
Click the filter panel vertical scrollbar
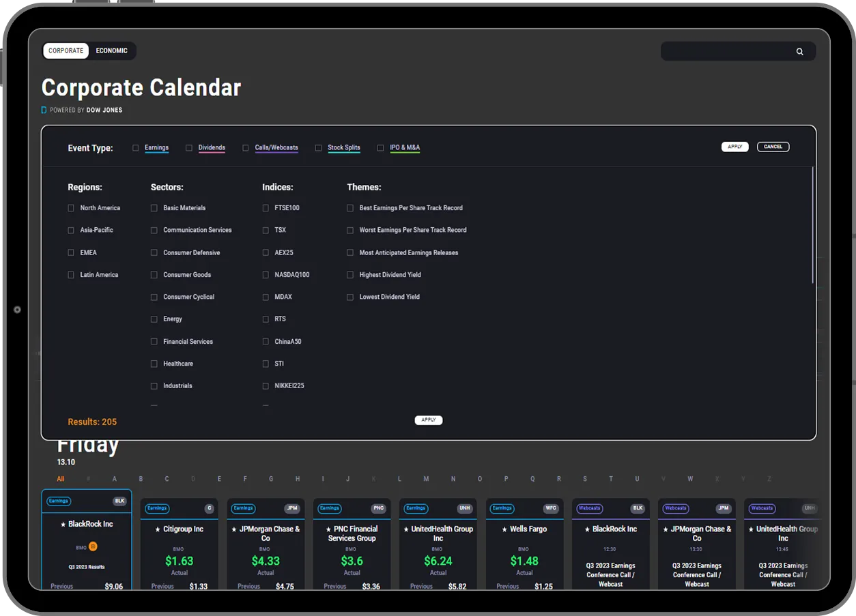click(812, 225)
